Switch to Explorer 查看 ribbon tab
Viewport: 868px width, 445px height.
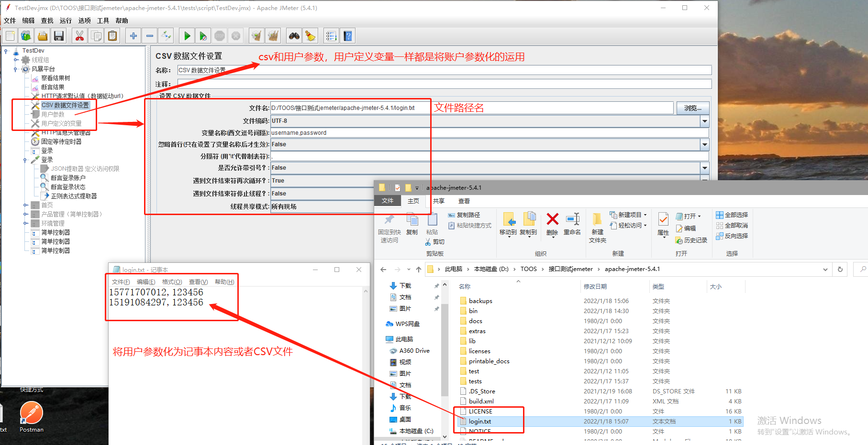(464, 201)
